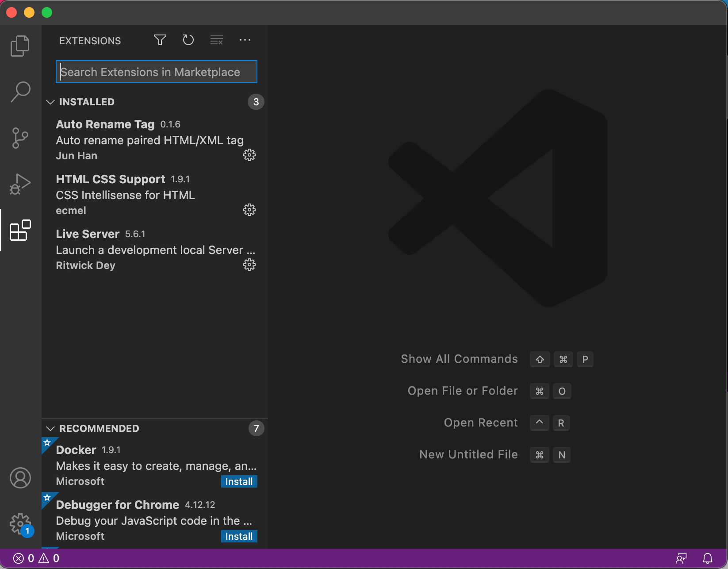The width and height of the screenshot is (728, 569).
Task: Open the Run and Debug view
Action: (x=20, y=184)
